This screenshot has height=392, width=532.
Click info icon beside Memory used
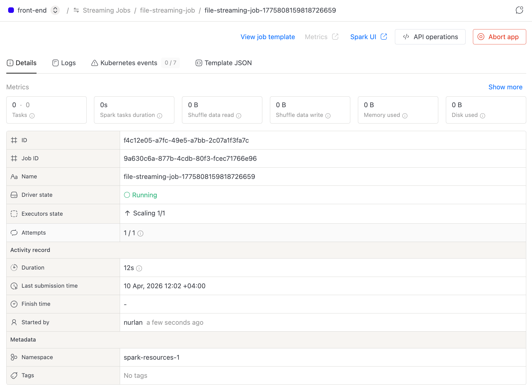pyautogui.click(x=405, y=116)
